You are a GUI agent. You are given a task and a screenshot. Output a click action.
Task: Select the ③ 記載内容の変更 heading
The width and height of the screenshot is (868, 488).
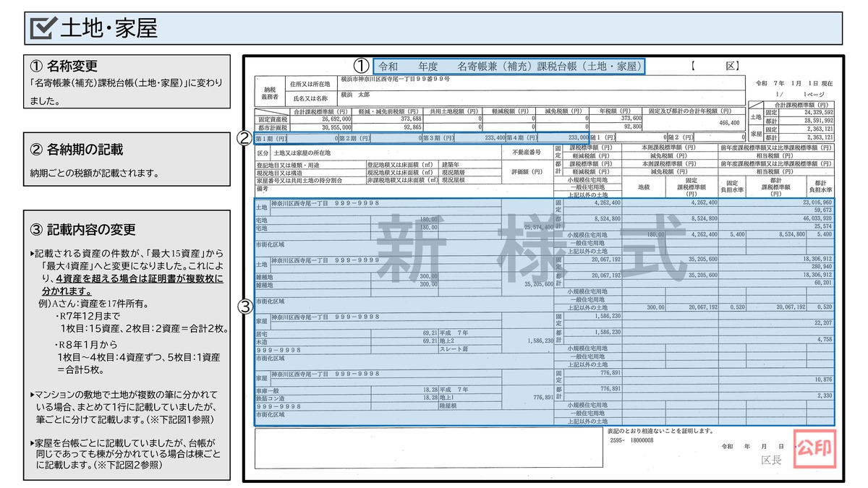pos(82,230)
